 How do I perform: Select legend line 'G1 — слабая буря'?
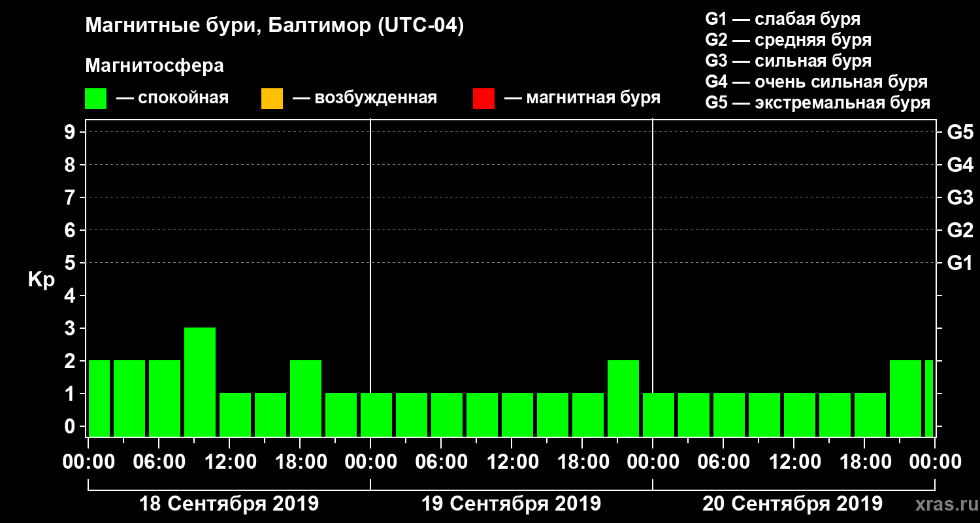[x=783, y=19]
